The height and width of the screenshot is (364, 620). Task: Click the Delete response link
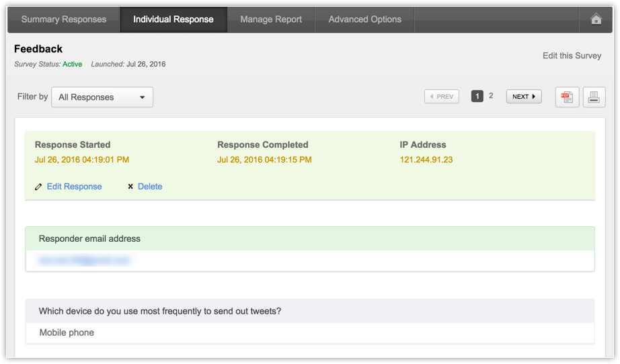coord(150,187)
